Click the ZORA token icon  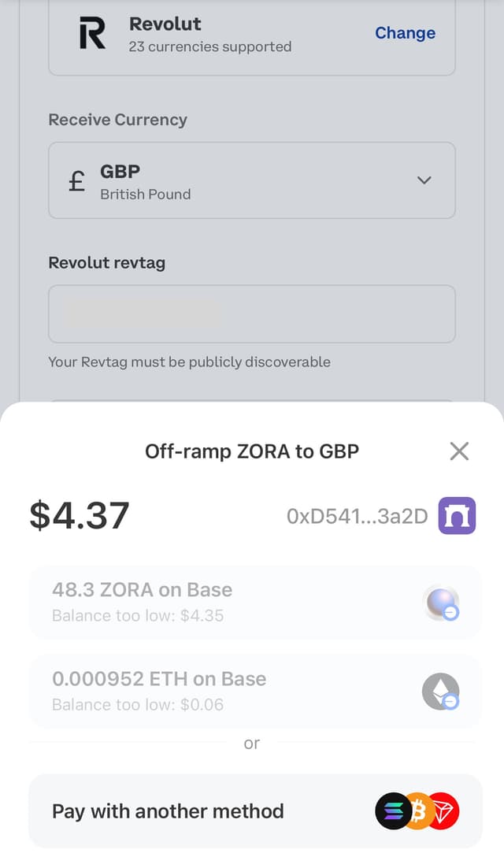tap(439, 601)
